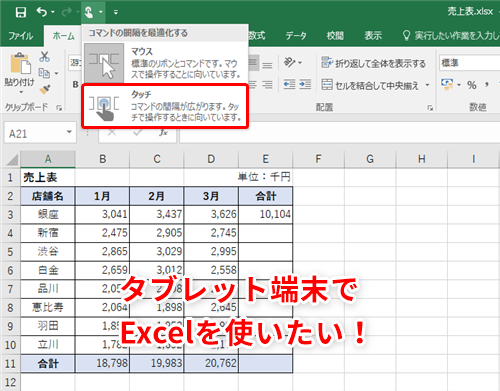Click セルを結合して中央揃え button

370,85
